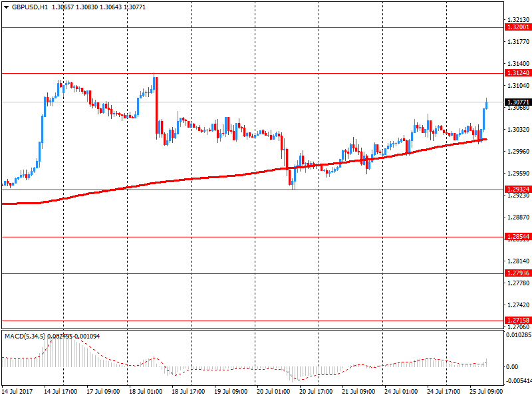Click the 20 Jul 17:00 time axis label
This screenshot has width=532, height=399.
tap(315, 392)
